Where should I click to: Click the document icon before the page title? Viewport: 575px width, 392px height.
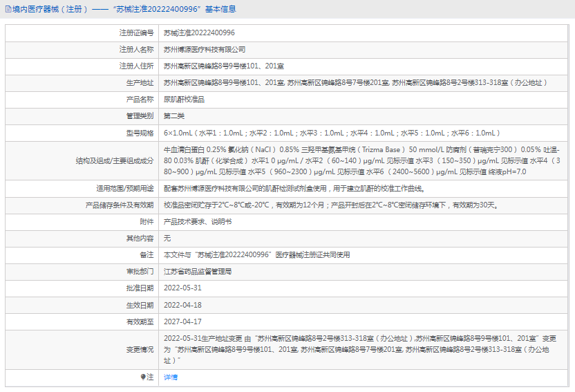[x=8, y=10]
